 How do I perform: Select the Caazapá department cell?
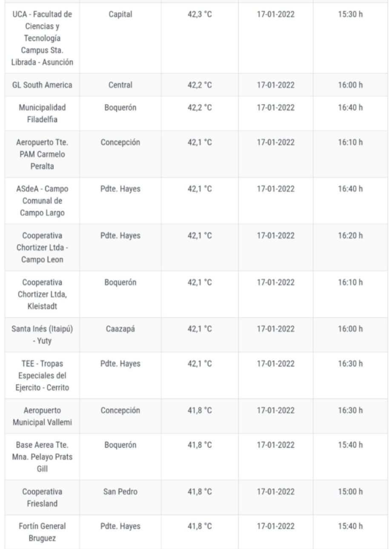120,329
